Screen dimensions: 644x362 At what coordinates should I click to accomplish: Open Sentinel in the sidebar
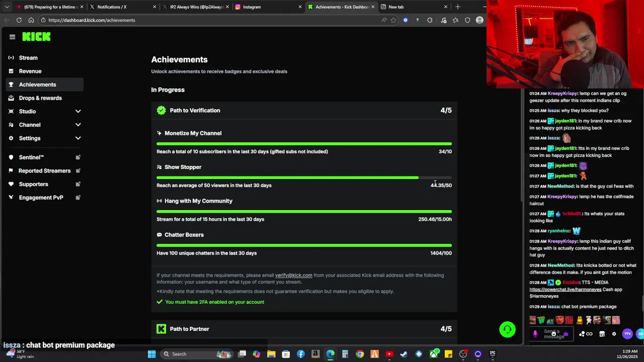[44, 157]
